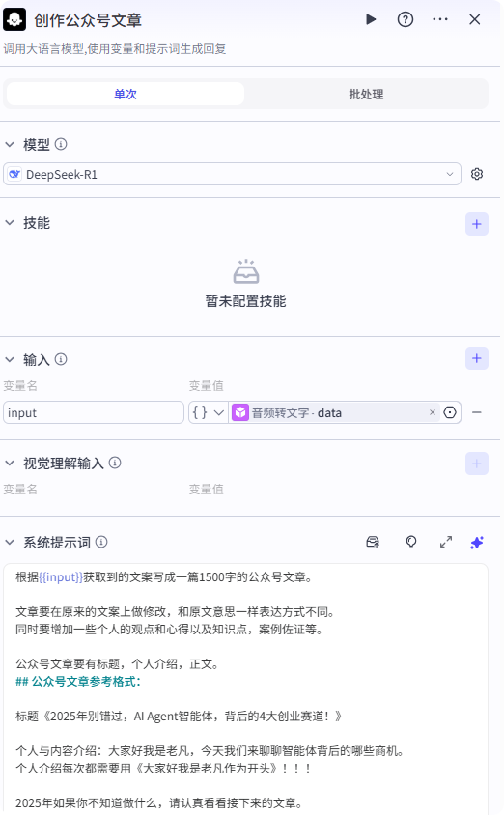Open the three-dots more options menu
This screenshot has width=504, height=815.
440,19
